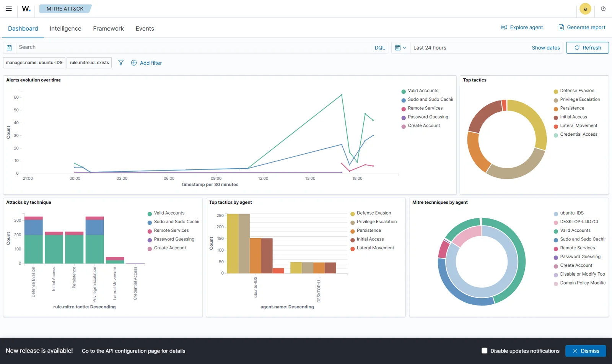
Task: Toggle Valid Accounts in Attacks by technique legend
Action: 166,213
